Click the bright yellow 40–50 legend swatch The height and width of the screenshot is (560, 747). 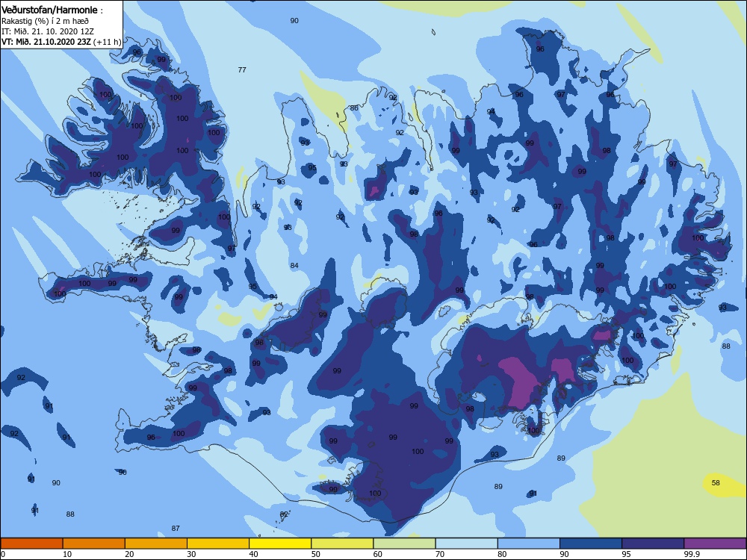point(280,544)
